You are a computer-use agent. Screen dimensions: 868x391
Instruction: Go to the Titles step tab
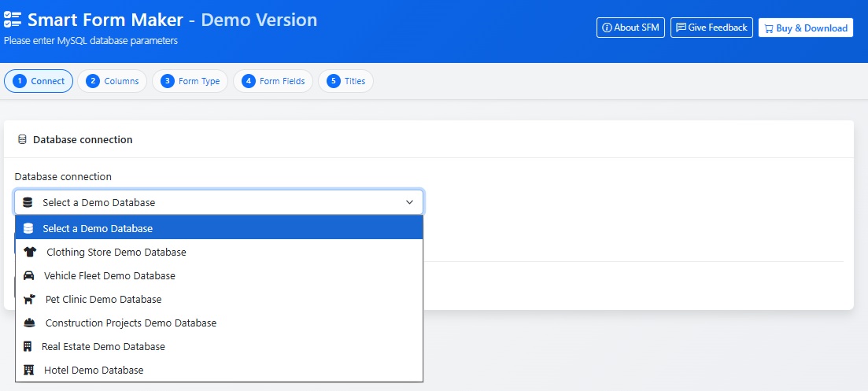tap(346, 81)
